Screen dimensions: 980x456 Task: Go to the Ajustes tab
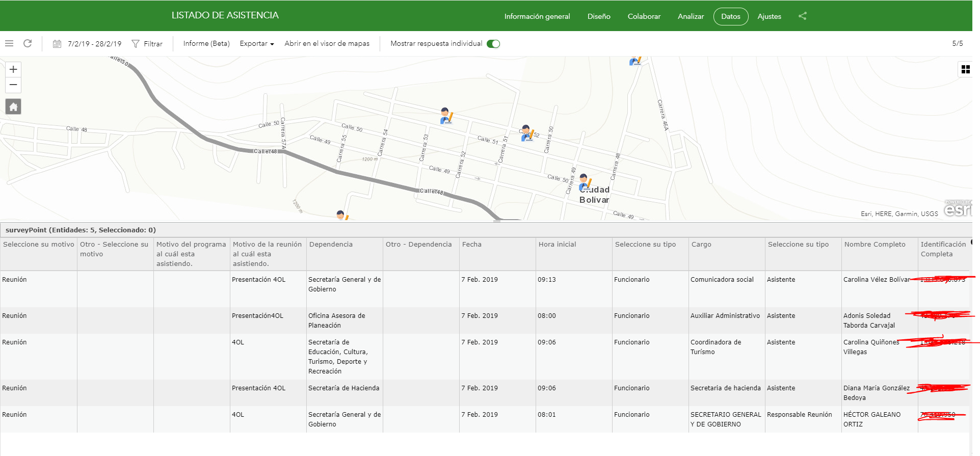coord(769,16)
